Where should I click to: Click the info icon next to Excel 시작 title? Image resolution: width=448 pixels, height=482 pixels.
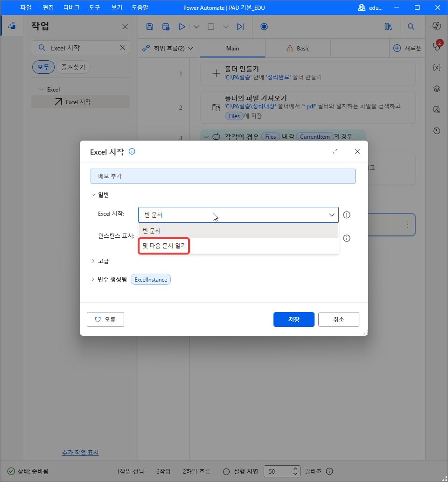(132, 151)
